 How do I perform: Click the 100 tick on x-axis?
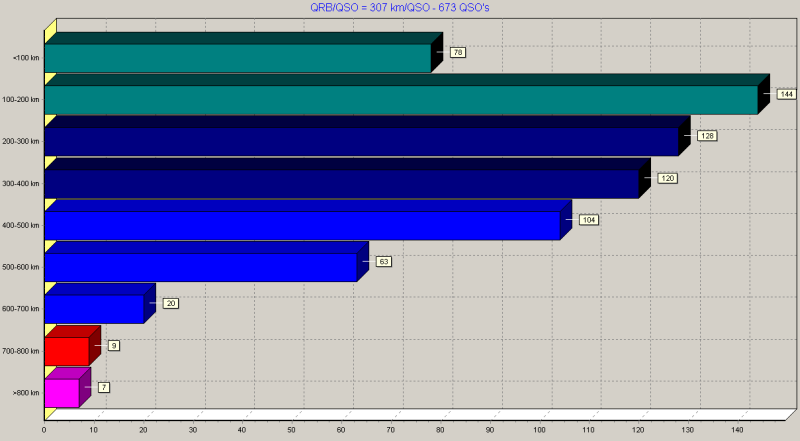[x=539, y=430]
